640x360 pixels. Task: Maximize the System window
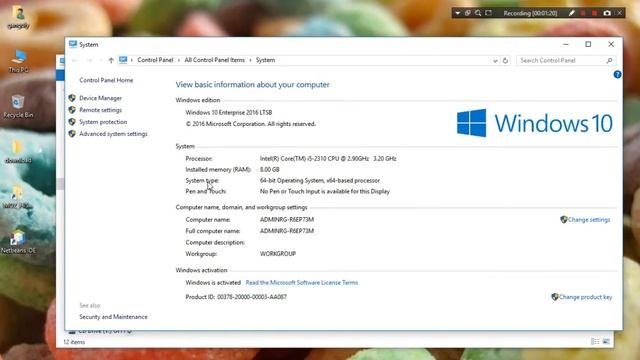(x=588, y=44)
